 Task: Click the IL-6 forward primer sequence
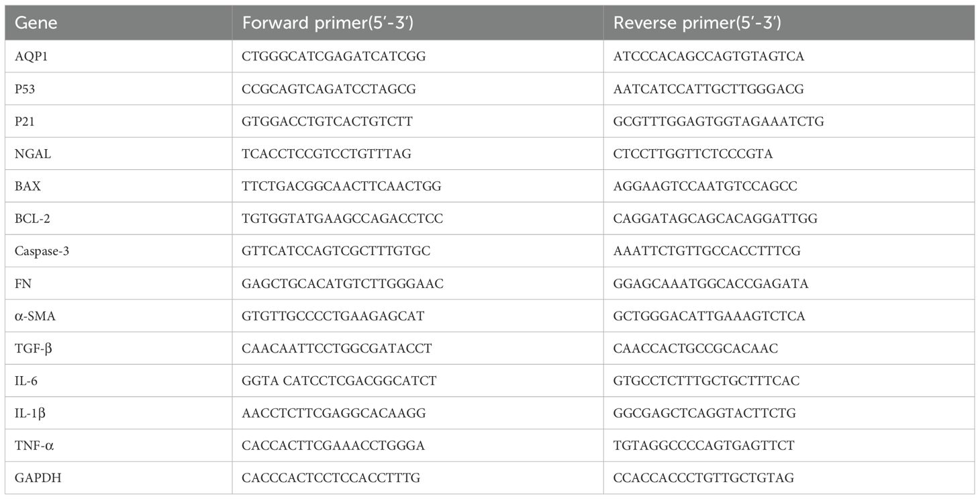[x=340, y=381]
